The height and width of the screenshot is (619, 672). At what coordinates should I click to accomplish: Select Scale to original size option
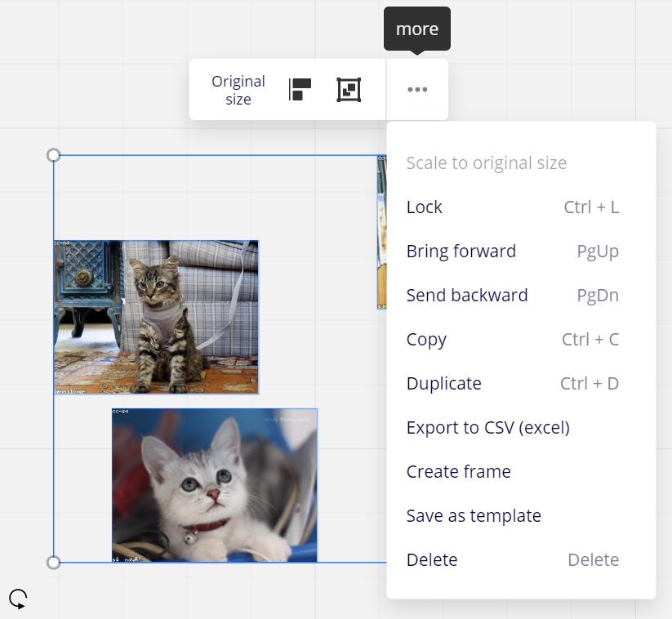click(x=486, y=163)
